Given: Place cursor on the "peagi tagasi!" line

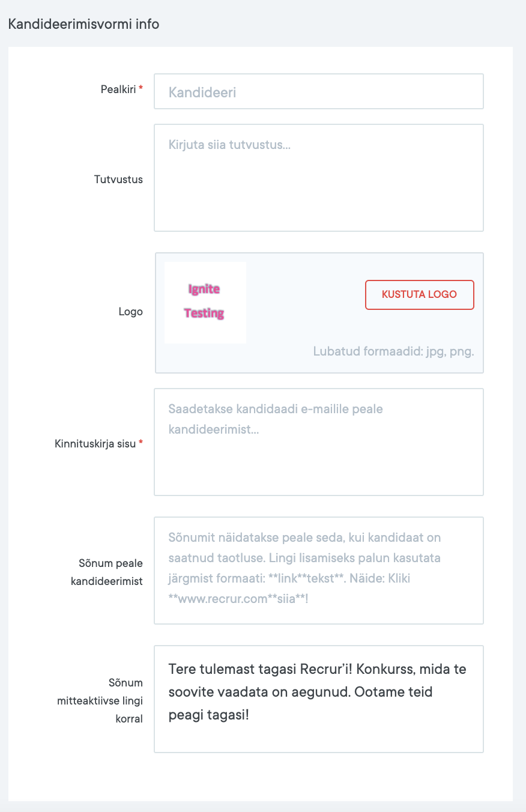Looking at the screenshot, I should [x=208, y=716].
